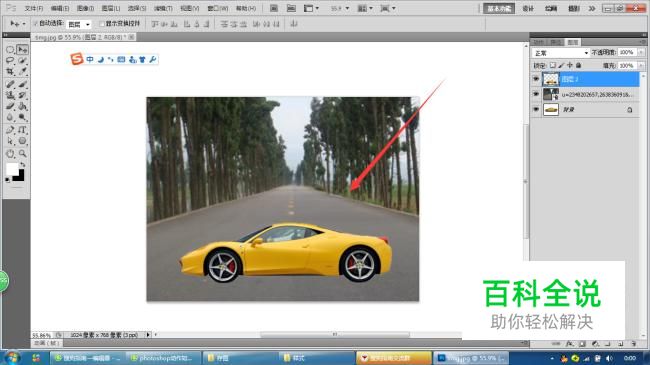650x365 pixels.
Task: Select the Pen tool
Action: pos(10,130)
